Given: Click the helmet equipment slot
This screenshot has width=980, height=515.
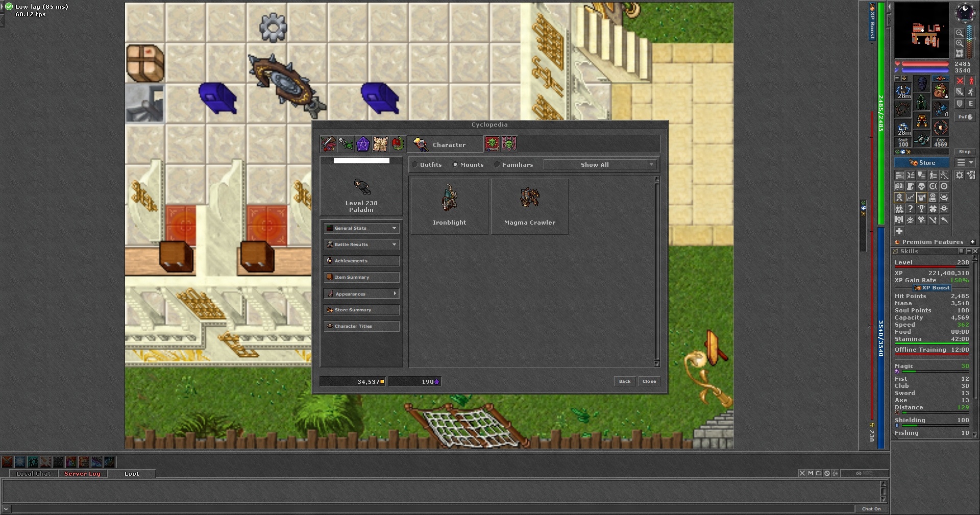Looking at the screenshot, I should coord(922,83).
